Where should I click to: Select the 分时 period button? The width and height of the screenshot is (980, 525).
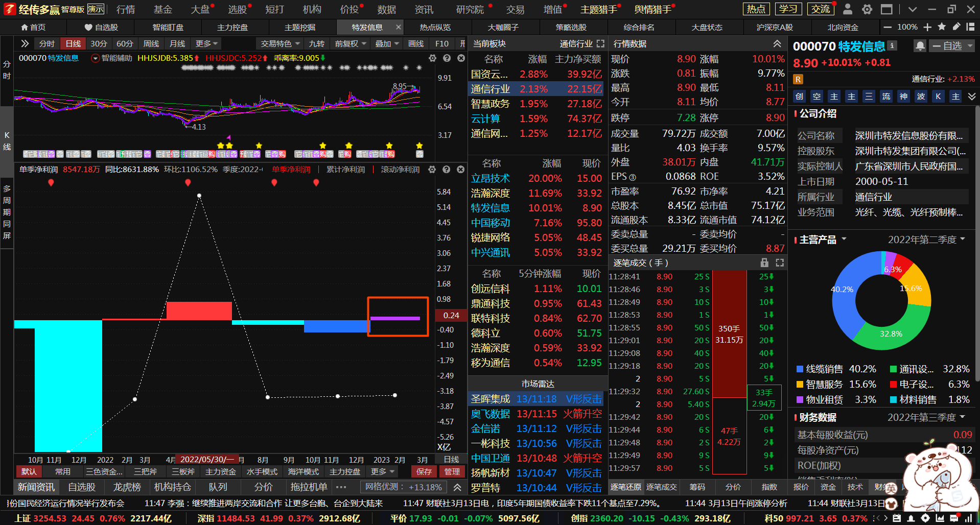[x=46, y=44]
